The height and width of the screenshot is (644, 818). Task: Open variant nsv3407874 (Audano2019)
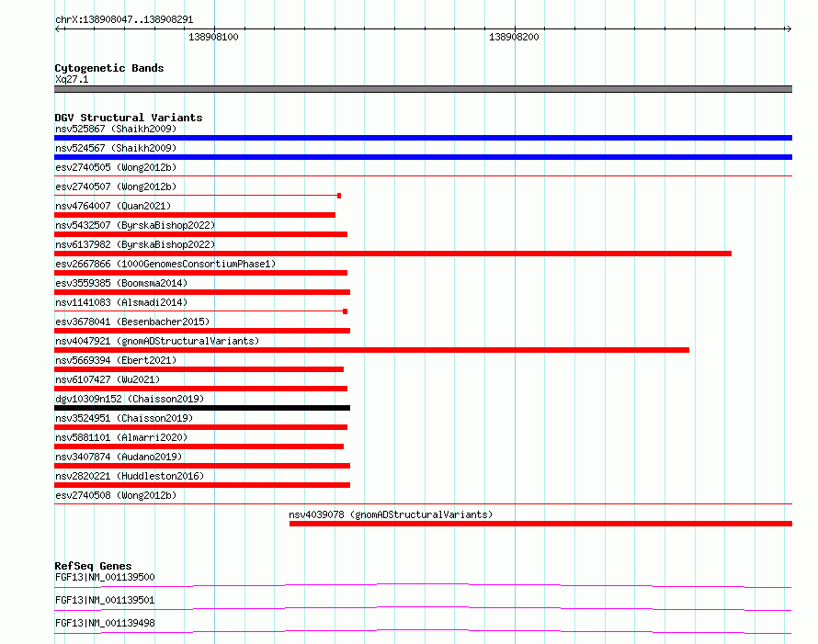(119, 457)
